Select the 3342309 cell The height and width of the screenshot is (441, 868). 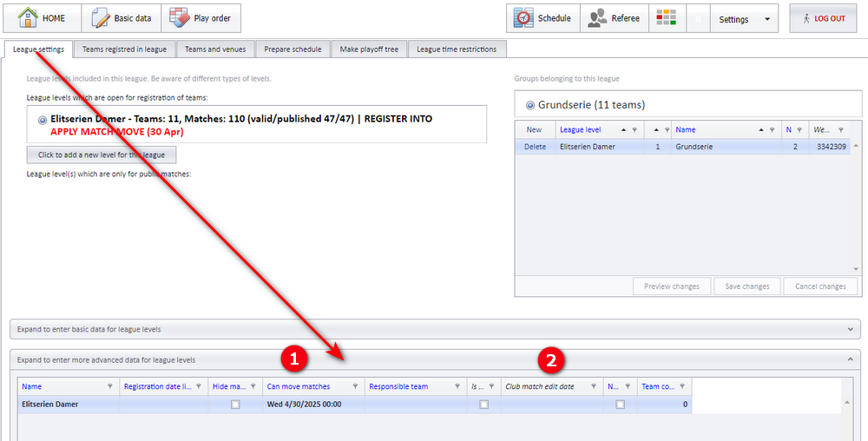829,147
